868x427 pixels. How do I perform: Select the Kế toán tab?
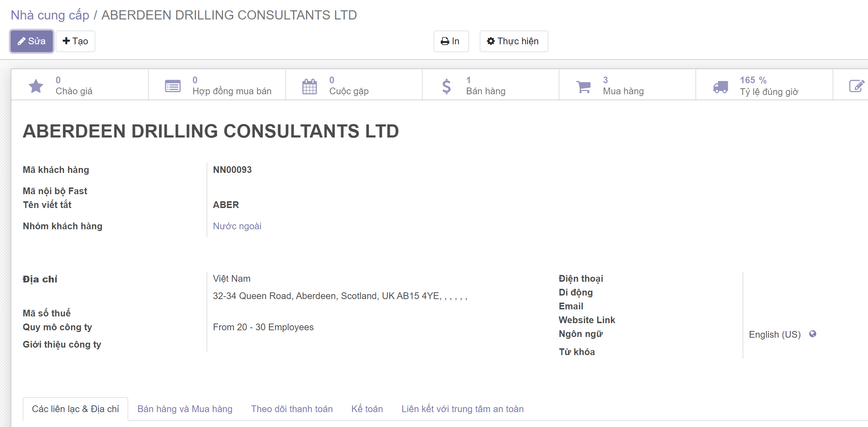(x=367, y=409)
